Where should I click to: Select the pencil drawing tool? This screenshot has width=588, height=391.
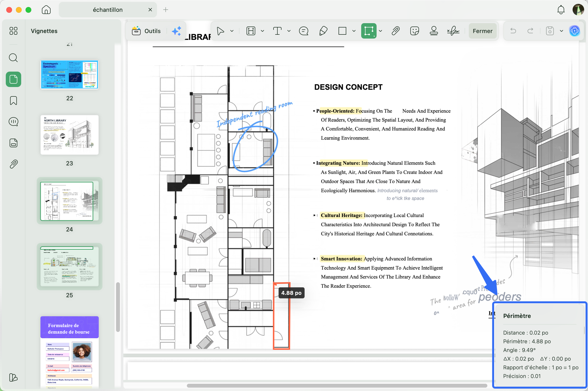pyautogui.click(x=323, y=31)
